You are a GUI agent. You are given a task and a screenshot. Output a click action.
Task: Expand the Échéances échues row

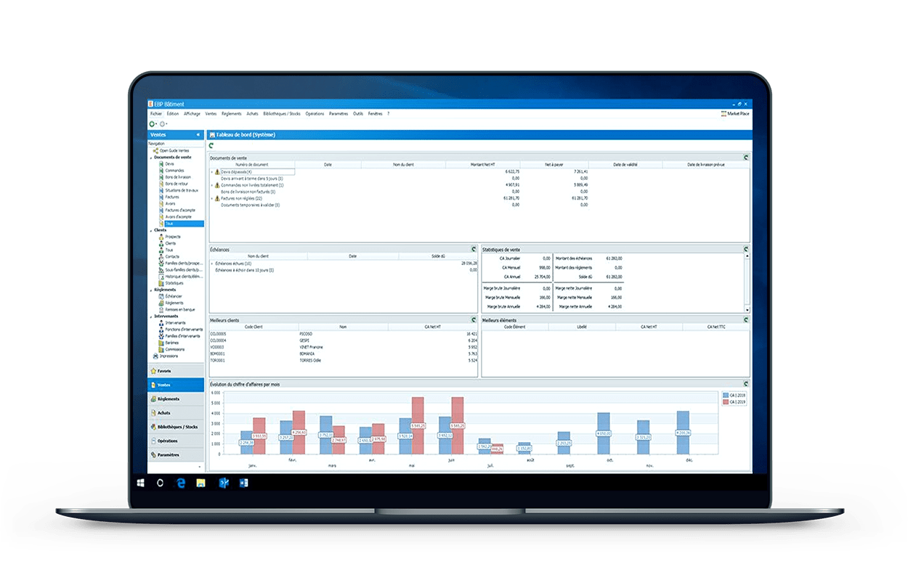(212, 264)
